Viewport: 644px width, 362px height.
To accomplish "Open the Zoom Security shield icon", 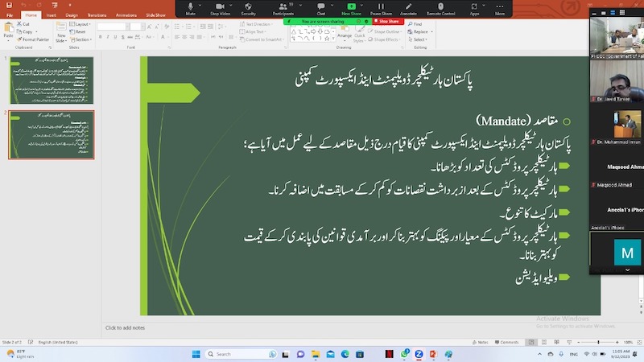I will click(x=249, y=8).
